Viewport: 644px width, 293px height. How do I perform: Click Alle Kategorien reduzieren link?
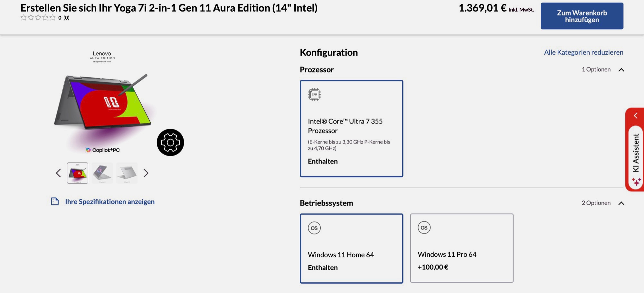pos(583,52)
